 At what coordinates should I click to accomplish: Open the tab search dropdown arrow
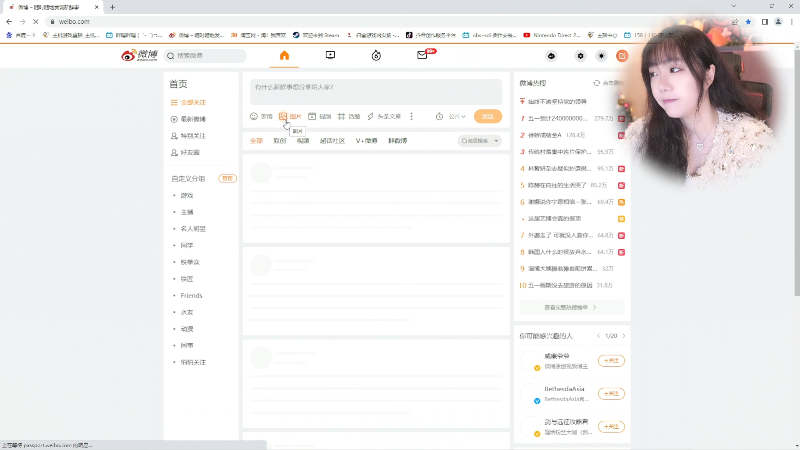click(734, 6)
